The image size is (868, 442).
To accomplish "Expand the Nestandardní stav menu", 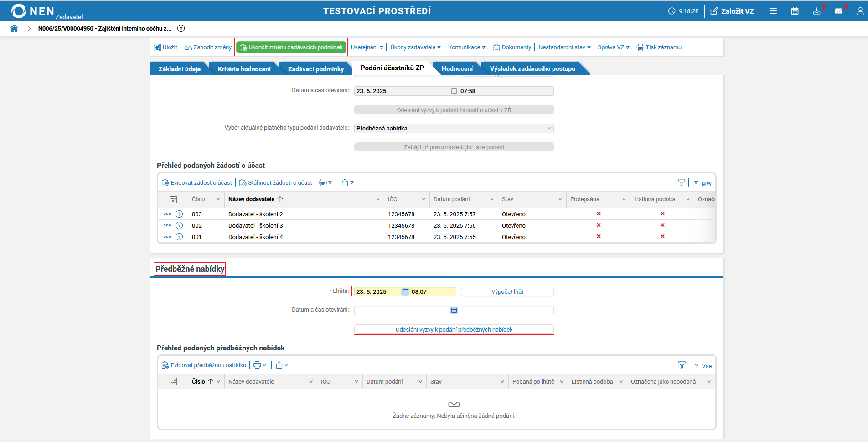I will [x=564, y=47].
